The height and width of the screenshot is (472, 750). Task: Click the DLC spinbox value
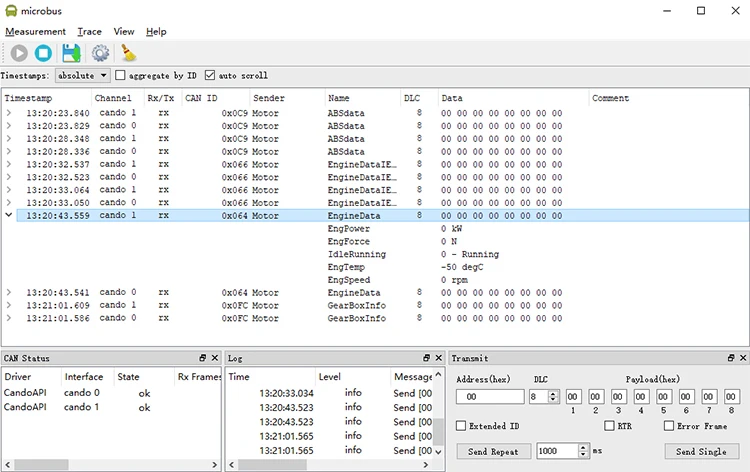point(539,396)
